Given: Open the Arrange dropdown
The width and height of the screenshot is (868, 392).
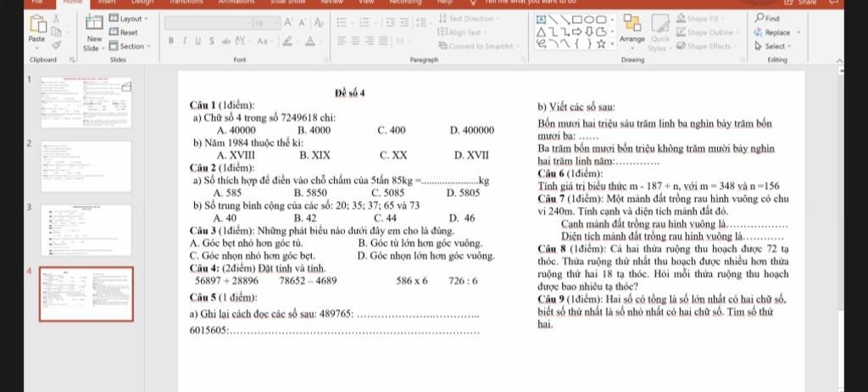Looking at the screenshot, I should (632, 31).
